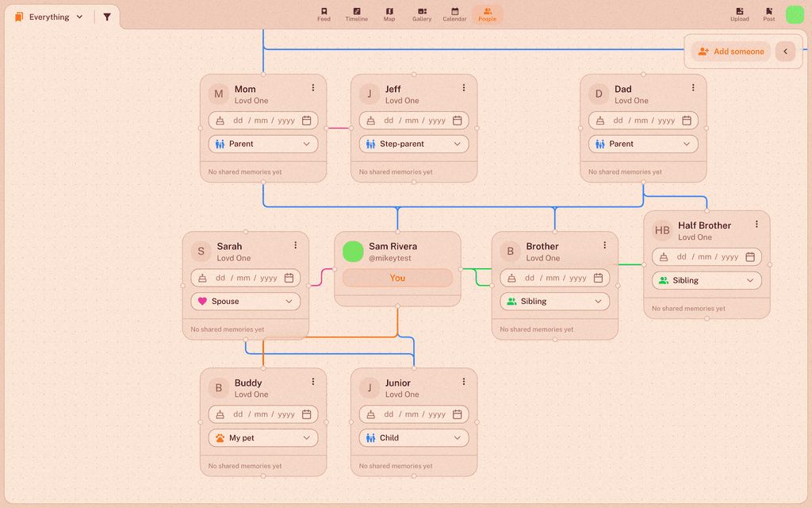Click Mom's M avatar circle

[219, 94]
